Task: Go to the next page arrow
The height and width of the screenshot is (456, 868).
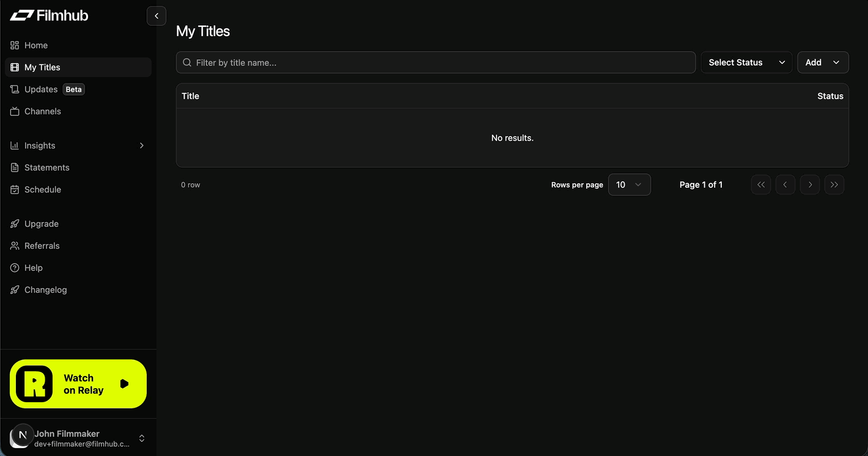Action: [x=810, y=185]
